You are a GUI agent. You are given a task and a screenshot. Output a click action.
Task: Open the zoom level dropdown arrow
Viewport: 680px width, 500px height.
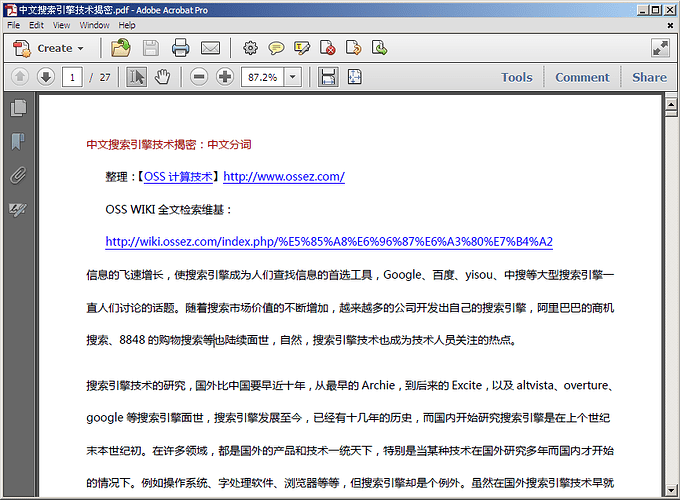293,77
